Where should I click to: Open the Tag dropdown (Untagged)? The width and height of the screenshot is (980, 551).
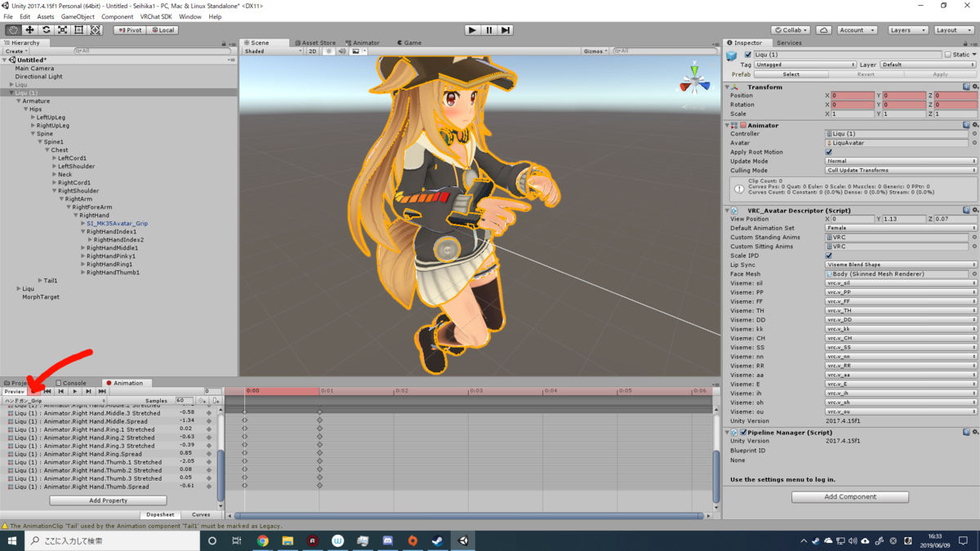point(805,64)
